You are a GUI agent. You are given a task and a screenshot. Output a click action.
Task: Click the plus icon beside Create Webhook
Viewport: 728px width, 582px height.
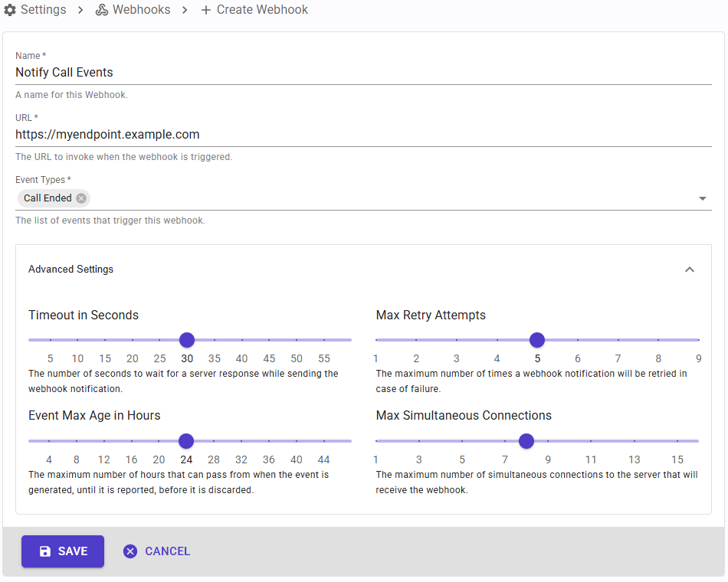coord(205,11)
